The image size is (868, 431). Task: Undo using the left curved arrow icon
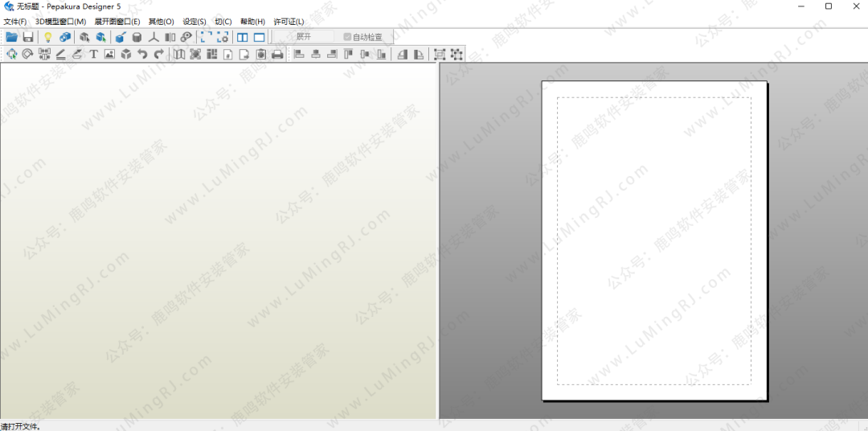[142, 55]
